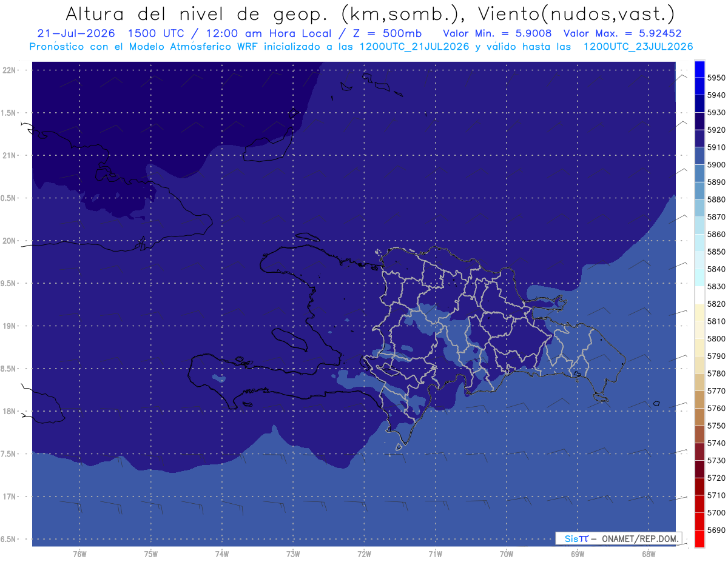Click the 5900 colorbar value
This screenshot has height=562, width=728.
(x=716, y=165)
